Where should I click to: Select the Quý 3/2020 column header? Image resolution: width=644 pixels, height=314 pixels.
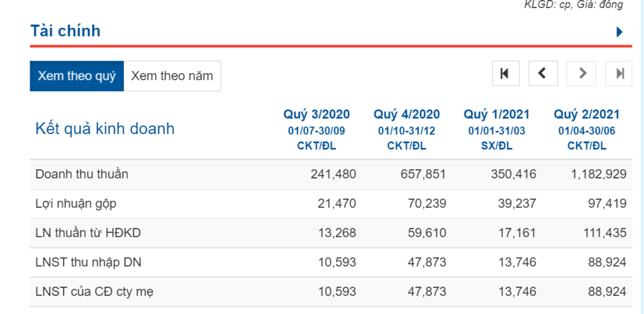[316, 115]
